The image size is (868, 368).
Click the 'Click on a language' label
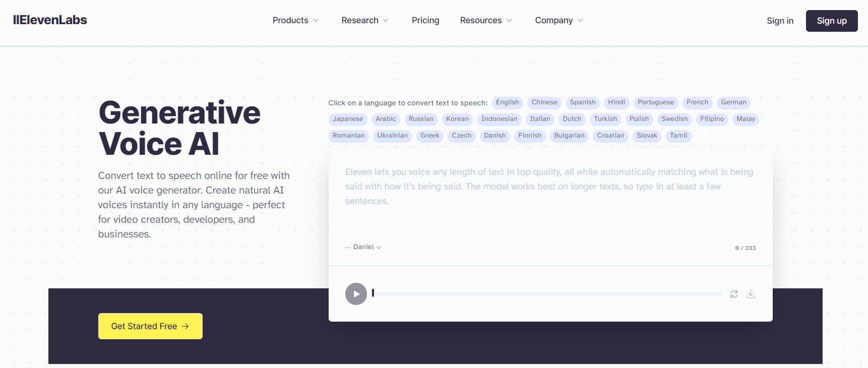[408, 103]
